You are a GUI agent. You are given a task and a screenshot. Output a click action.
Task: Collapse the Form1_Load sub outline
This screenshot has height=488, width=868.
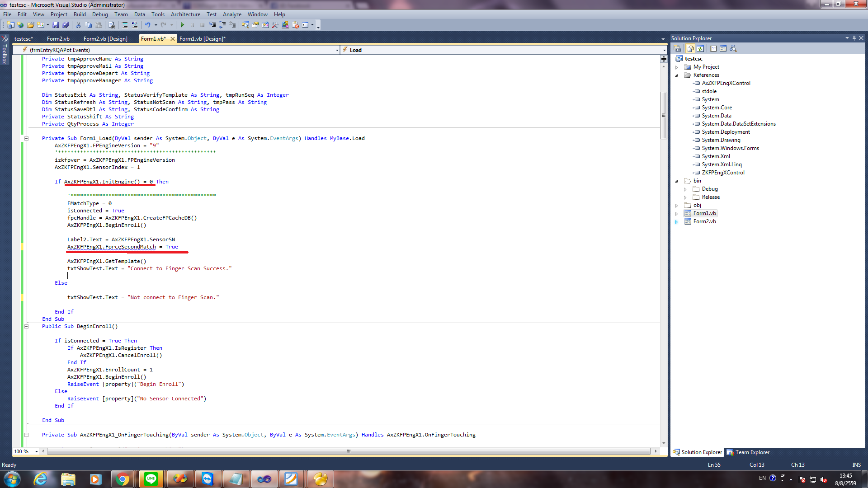(26, 138)
